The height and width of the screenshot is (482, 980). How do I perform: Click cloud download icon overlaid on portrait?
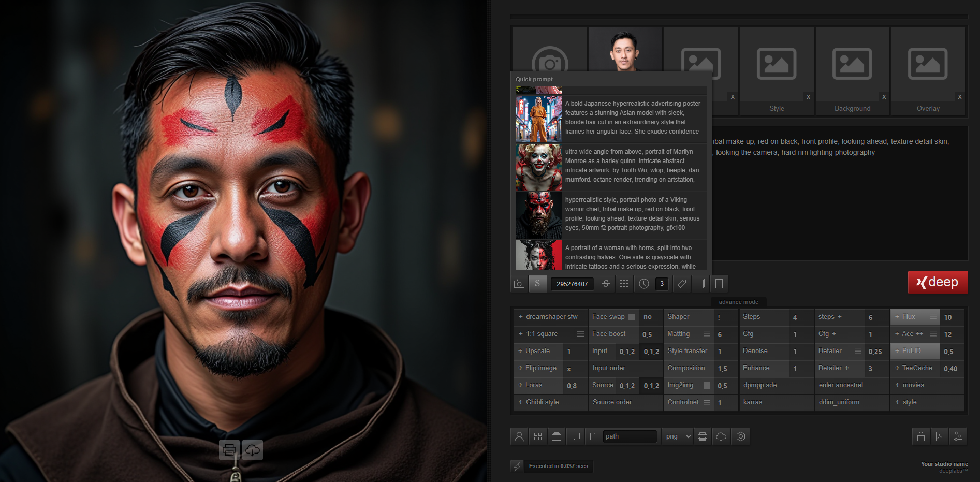tap(252, 450)
